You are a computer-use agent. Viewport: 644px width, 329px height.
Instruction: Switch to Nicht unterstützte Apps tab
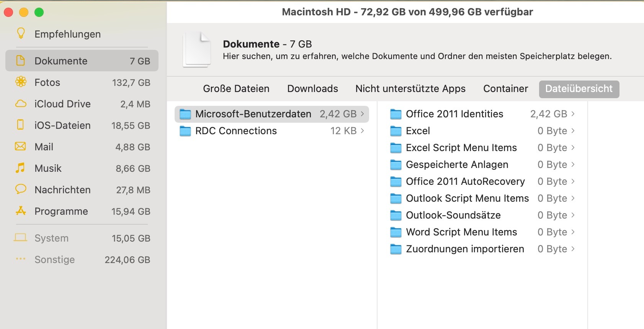pyautogui.click(x=410, y=89)
